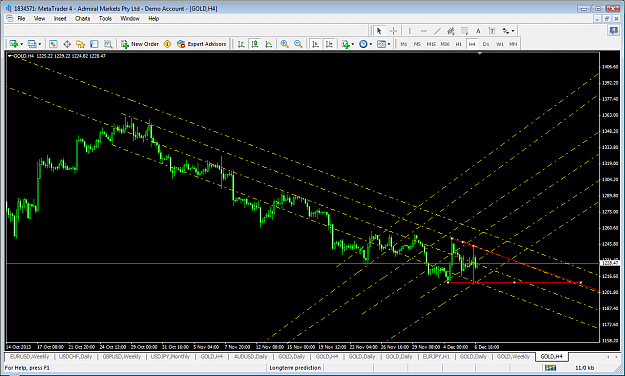This screenshot has width=625, height=376.
Task: Select the Vertical Line drawing tool
Action: (409, 31)
